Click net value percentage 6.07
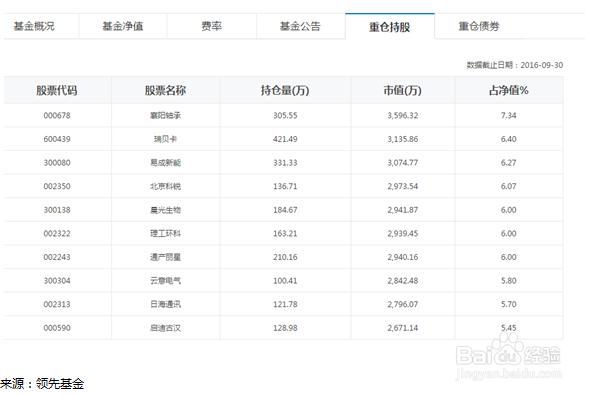 click(x=508, y=186)
